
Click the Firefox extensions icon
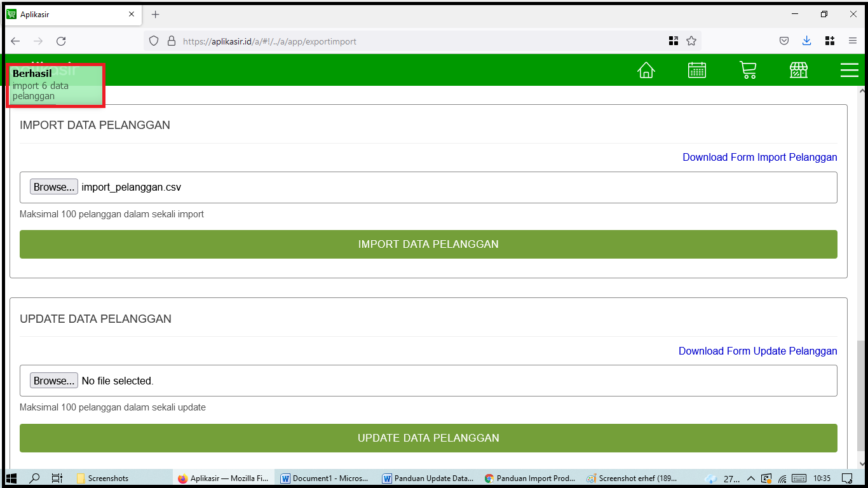(x=830, y=41)
